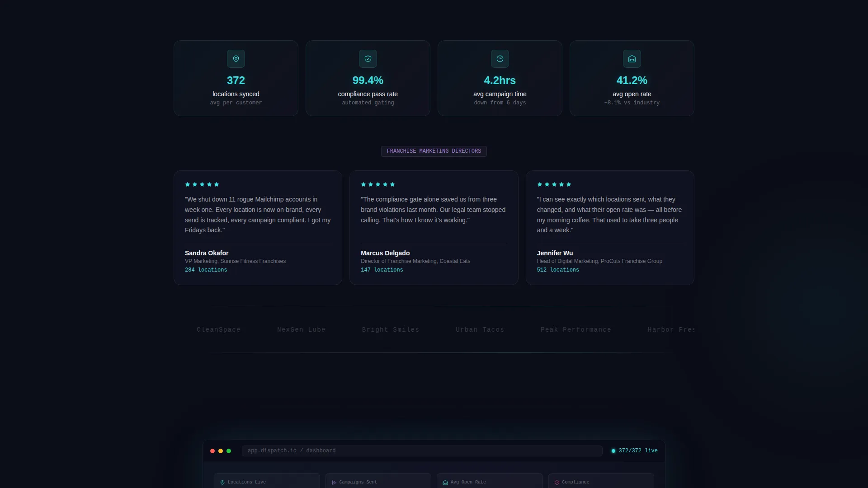Click the open envelope icon above 41.2%
This screenshot has height=488, width=868.
(632, 59)
